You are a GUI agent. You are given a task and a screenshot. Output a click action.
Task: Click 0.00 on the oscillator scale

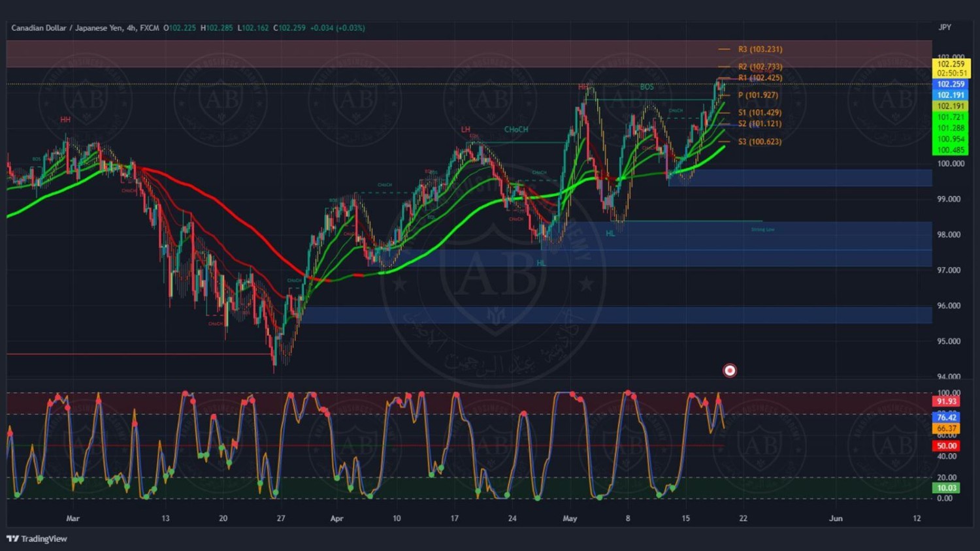pyautogui.click(x=945, y=498)
